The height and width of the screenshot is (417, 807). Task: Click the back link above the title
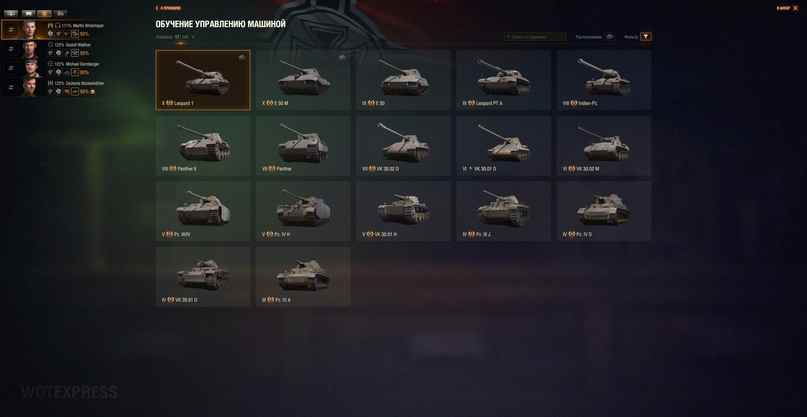[x=167, y=8]
